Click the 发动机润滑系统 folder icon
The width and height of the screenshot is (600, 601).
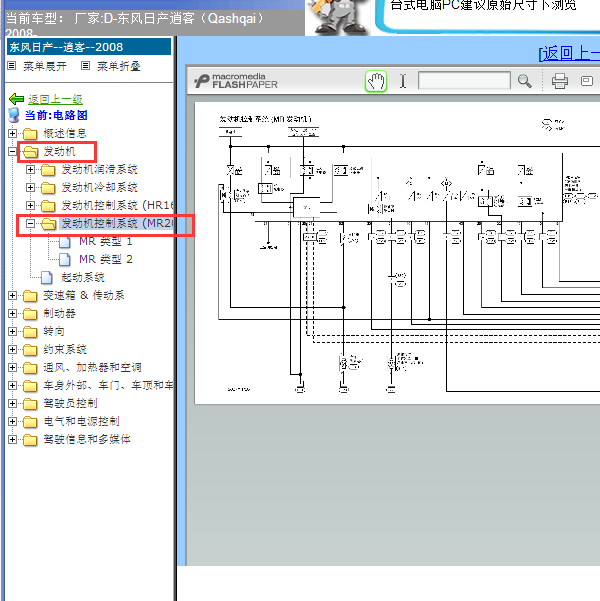click(x=48, y=170)
